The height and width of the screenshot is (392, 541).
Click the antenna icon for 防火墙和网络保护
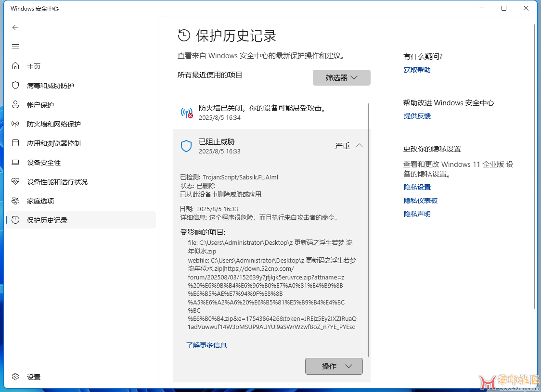point(15,124)
